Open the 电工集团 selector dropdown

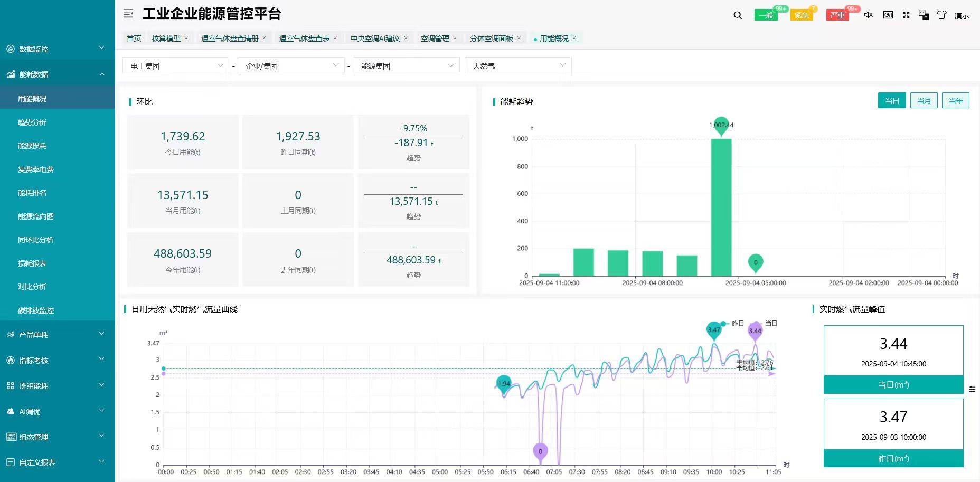[x=175, y=65]
